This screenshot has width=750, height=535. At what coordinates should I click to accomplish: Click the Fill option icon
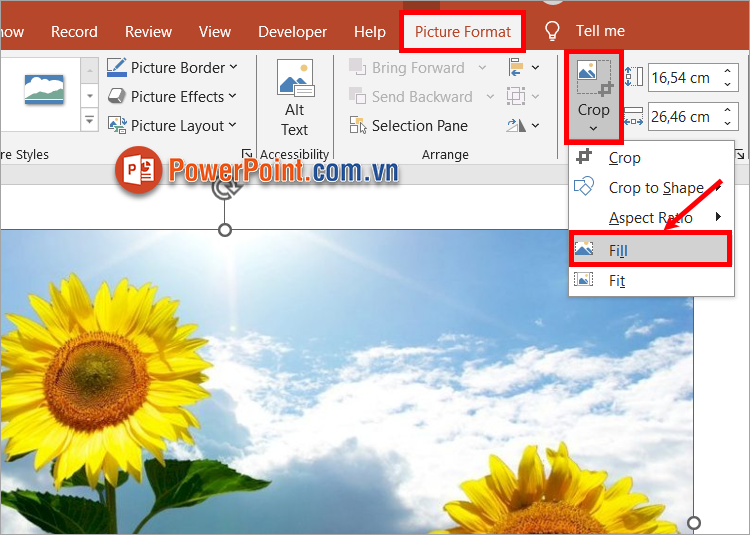point(584,249)
